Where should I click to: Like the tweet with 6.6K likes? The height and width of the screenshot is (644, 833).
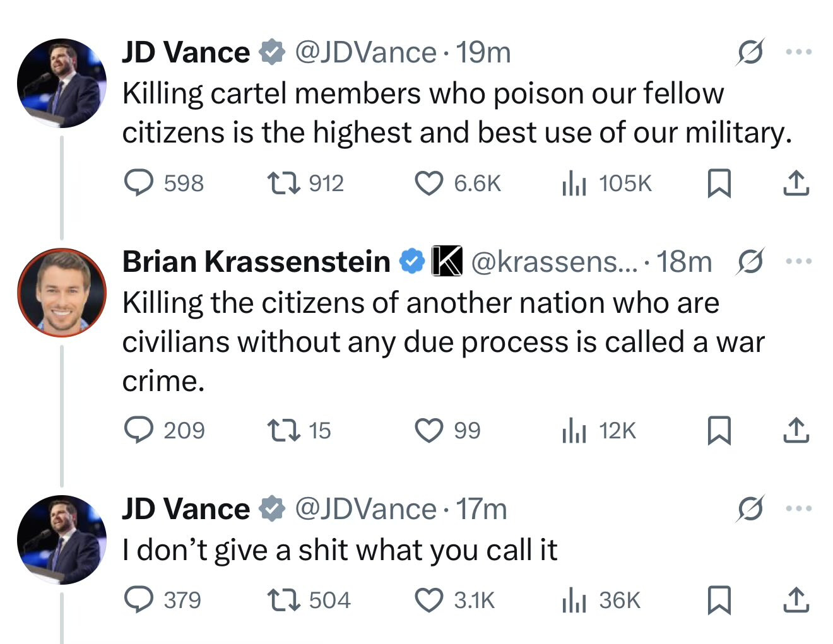(x=428, y=183)
